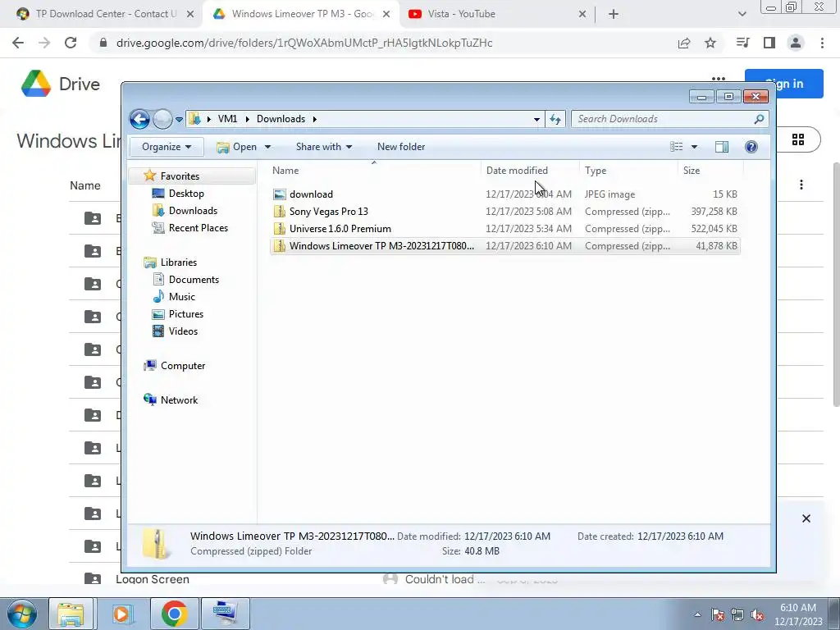Viewport: 840px width, 630px height.
Task: Click the Chrome address bar URL
Action: pyautogui.click(x=304, y=43)
